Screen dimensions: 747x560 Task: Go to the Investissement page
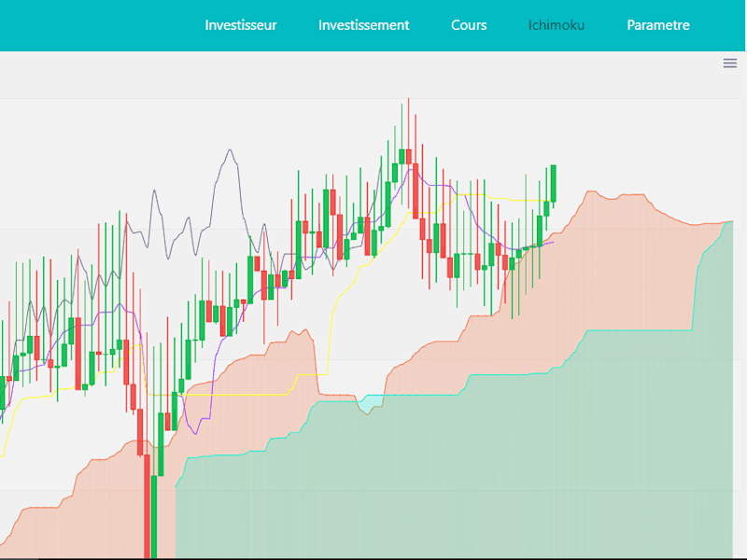click(x=364, y=25)
